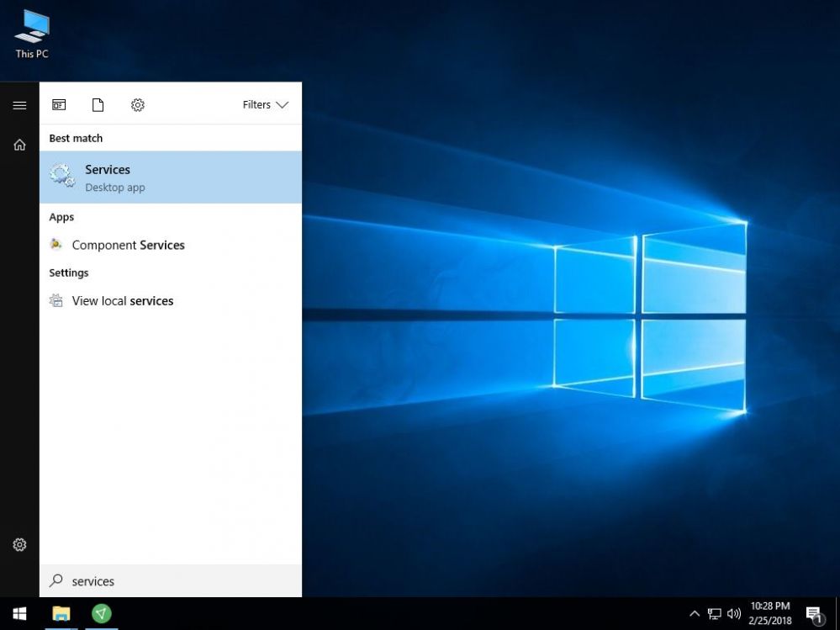Filter search results by Apps
The height and width of the screenshot is (630, 840).
[x=59, y=104]
